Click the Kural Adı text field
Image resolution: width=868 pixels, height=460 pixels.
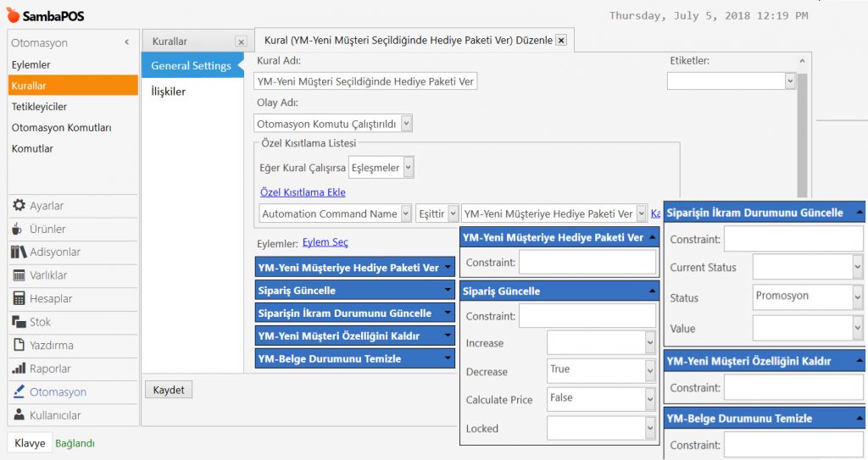(x=366, y=81)
